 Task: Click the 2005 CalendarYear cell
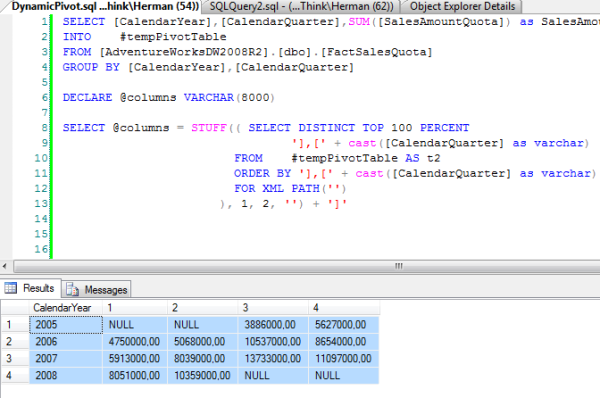(x=66, y=325)
